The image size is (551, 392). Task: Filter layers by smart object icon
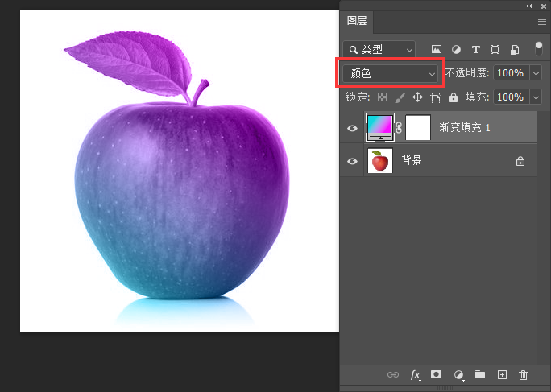(515, 50)
